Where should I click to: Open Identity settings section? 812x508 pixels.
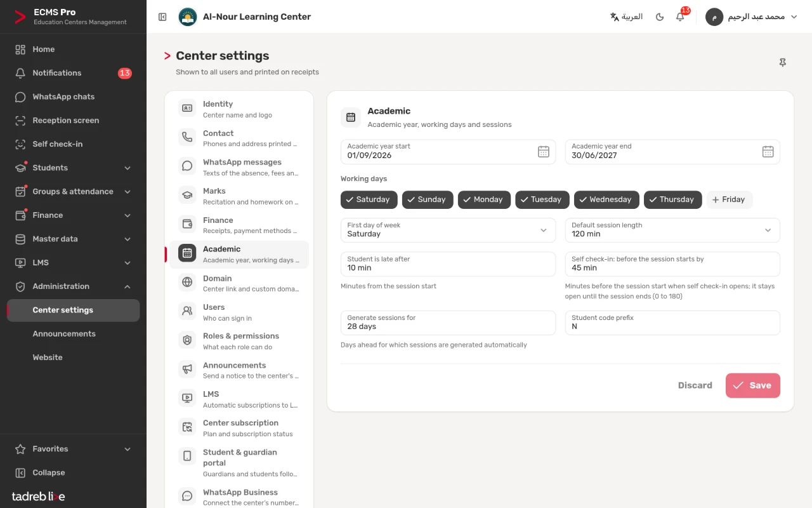(x=239, y=109)
